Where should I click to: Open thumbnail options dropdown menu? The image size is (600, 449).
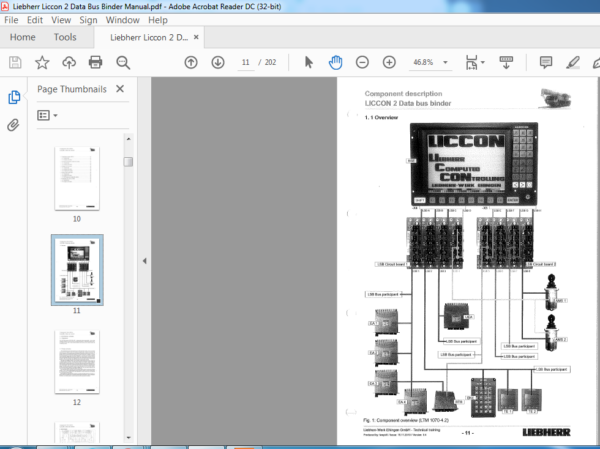[47, 115]
